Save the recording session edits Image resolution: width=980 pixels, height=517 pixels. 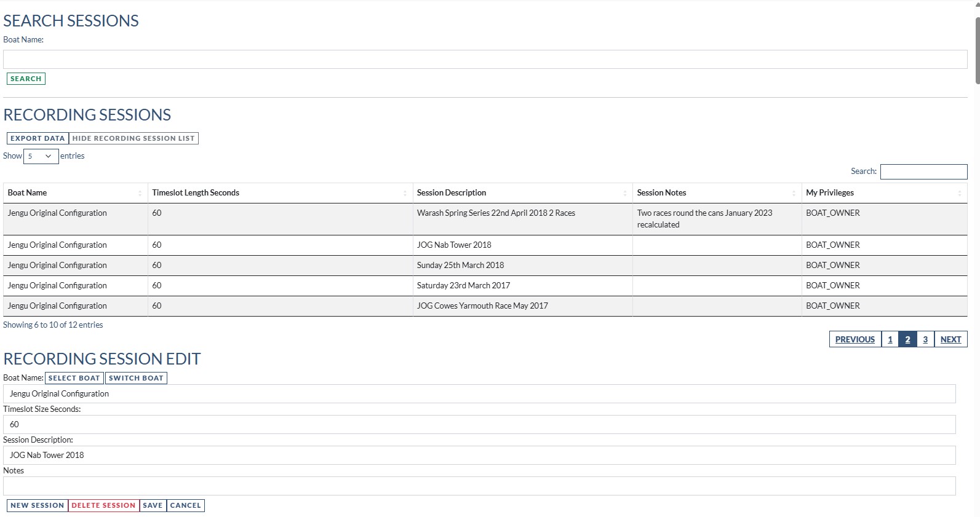click(x=153, y=505)
